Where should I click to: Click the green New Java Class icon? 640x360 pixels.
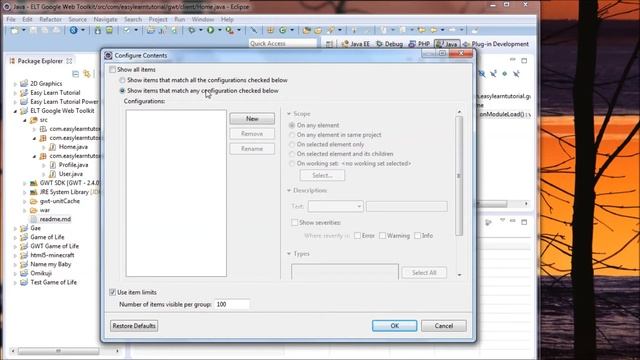[282, 30]
